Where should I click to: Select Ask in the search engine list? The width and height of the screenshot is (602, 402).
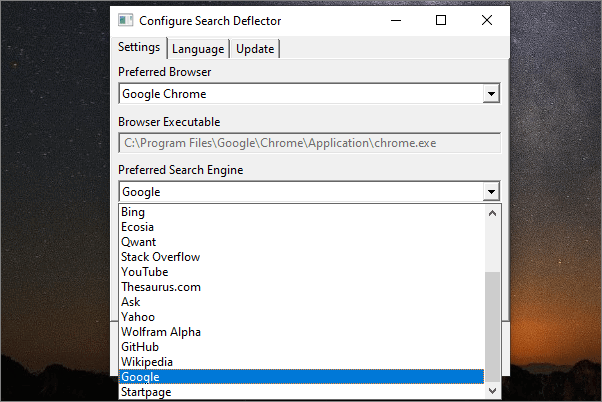[301, 302]
